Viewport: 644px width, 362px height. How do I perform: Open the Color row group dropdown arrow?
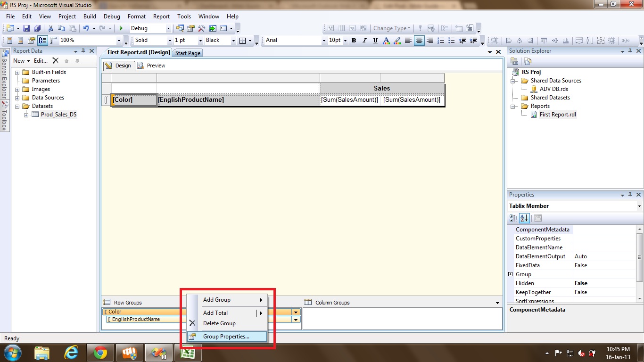pyautogui.click(x=296, y=312)
